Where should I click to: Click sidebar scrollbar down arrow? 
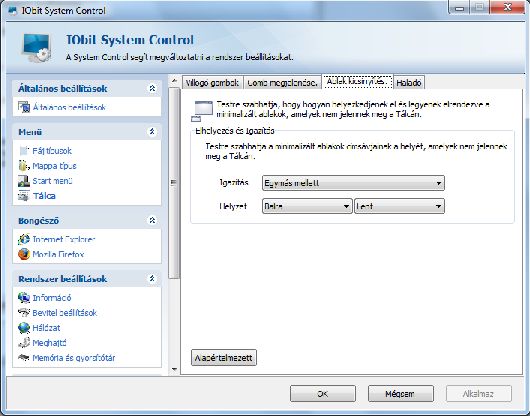[x=174, y=369]
